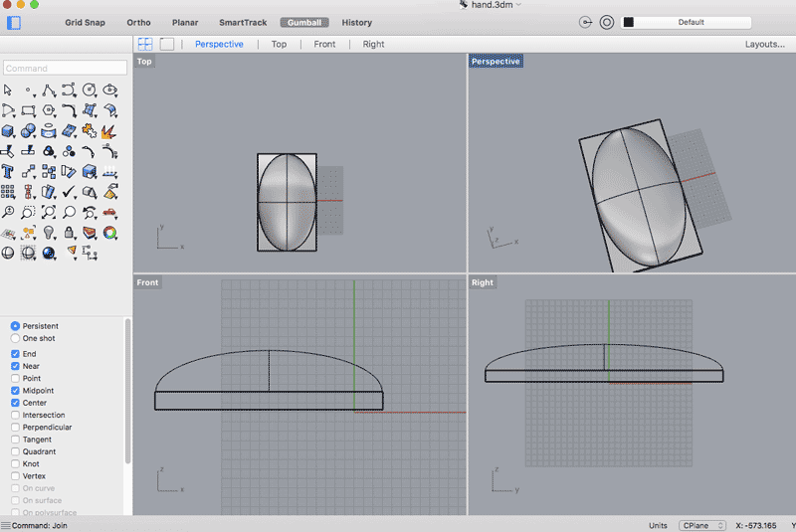
Task: Select the Text object tool
Action: pos(8,171)
